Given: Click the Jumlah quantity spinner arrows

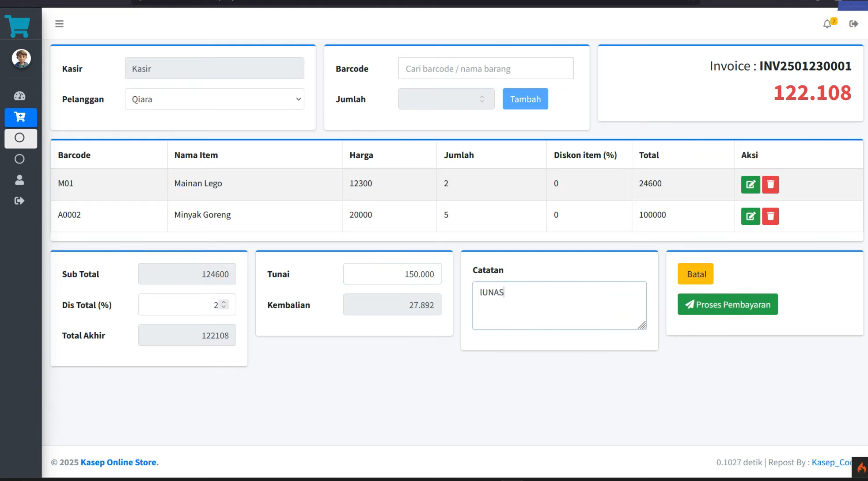Looking at the screenshot, I should 482,99.
